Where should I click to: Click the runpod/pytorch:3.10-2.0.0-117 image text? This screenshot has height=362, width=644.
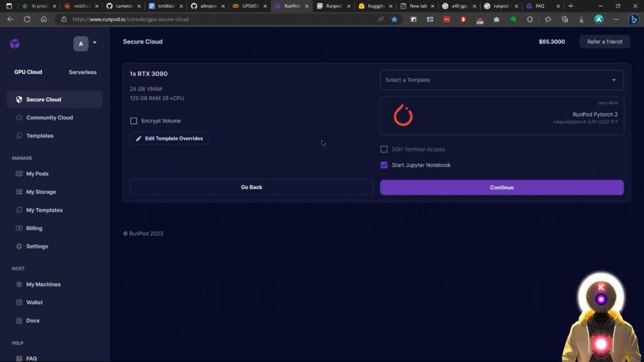pyautogui.click(x=586, y=122)
